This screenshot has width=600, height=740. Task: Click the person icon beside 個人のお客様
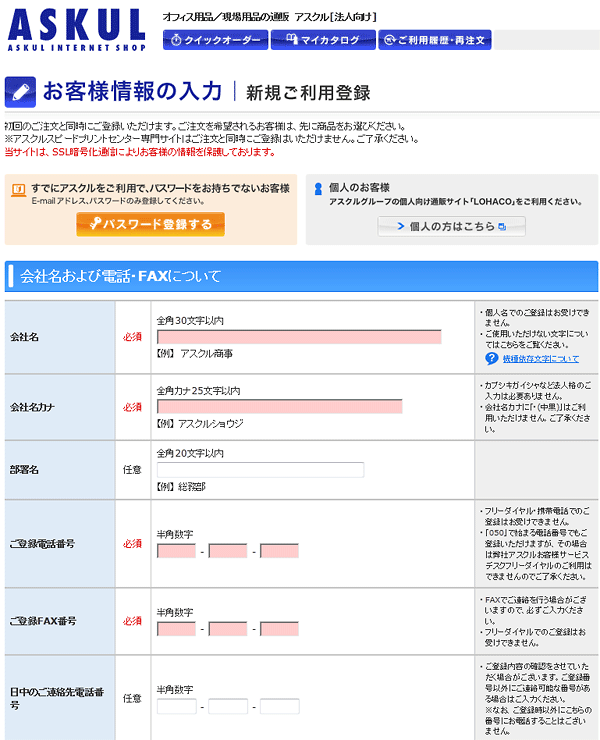(318, 189)
